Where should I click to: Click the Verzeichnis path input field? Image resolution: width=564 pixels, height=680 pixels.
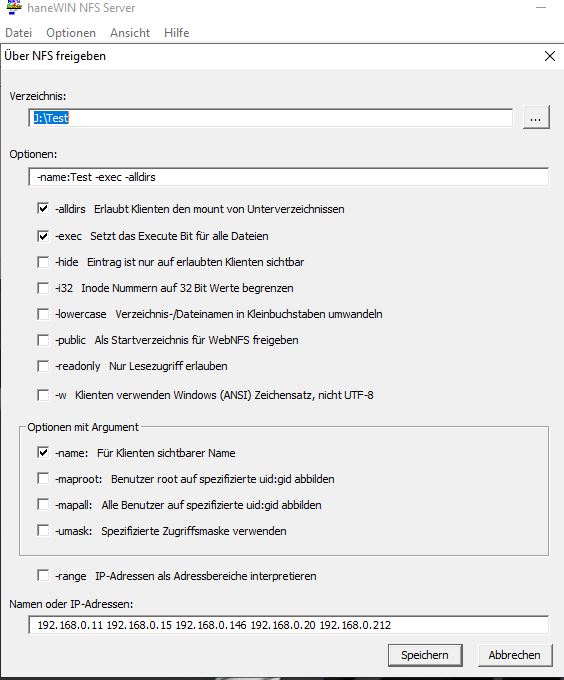pyautogui.click(x=271, y=118)
